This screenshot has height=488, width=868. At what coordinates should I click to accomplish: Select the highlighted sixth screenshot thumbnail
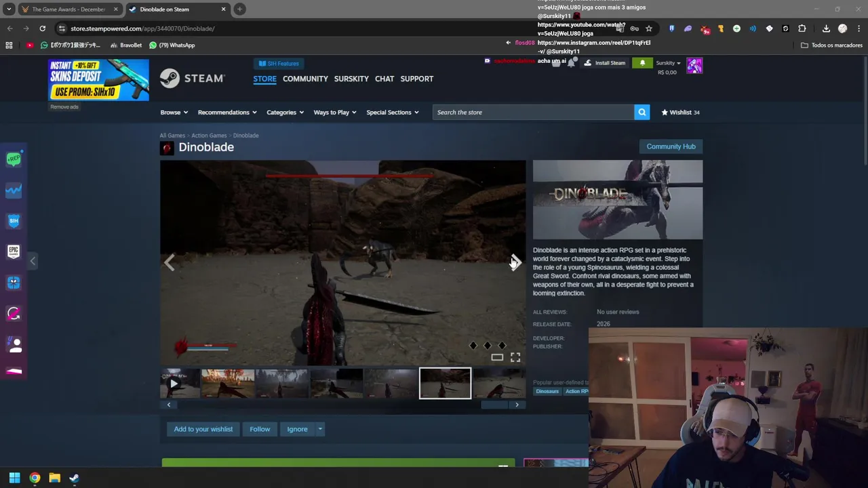click(x=445, y=384)
